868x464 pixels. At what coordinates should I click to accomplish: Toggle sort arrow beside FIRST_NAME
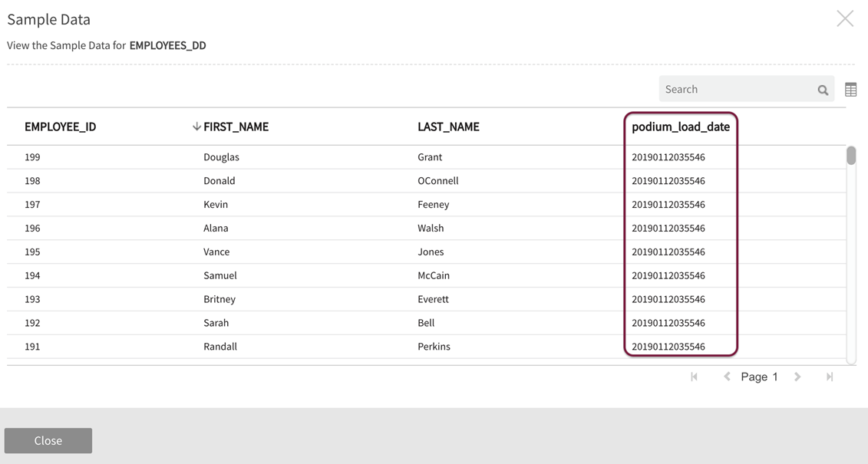pyautogui.click(x=196, y=127)
